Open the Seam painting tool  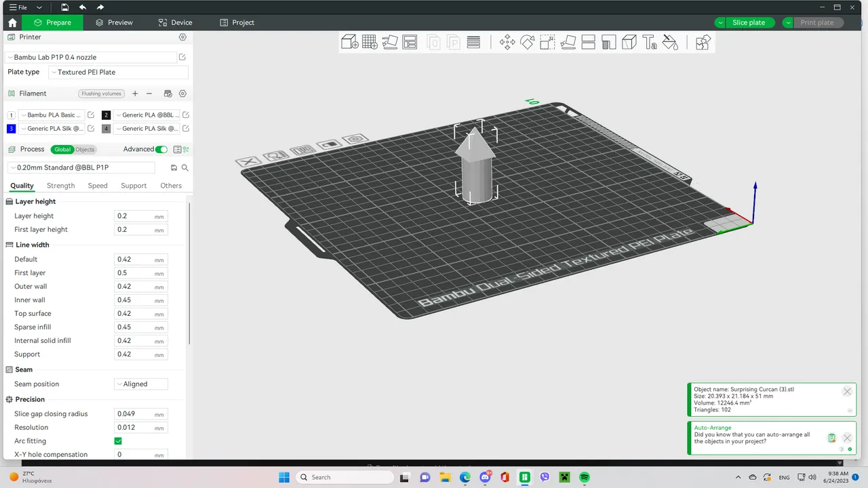(x=629, y=43)
